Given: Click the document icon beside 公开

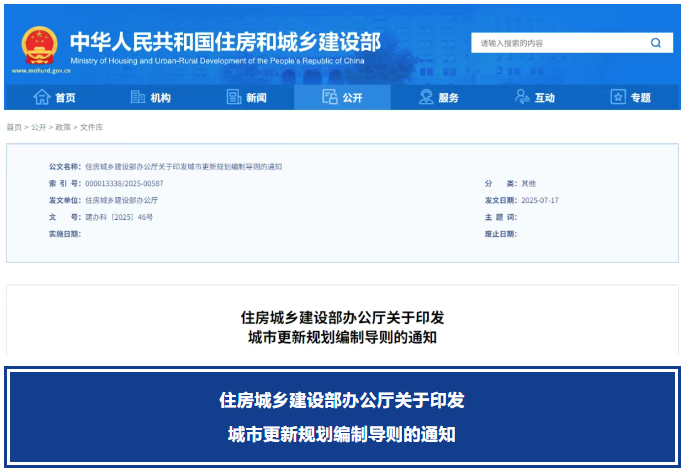Looking at the screenshot, I should coord(330,97).
